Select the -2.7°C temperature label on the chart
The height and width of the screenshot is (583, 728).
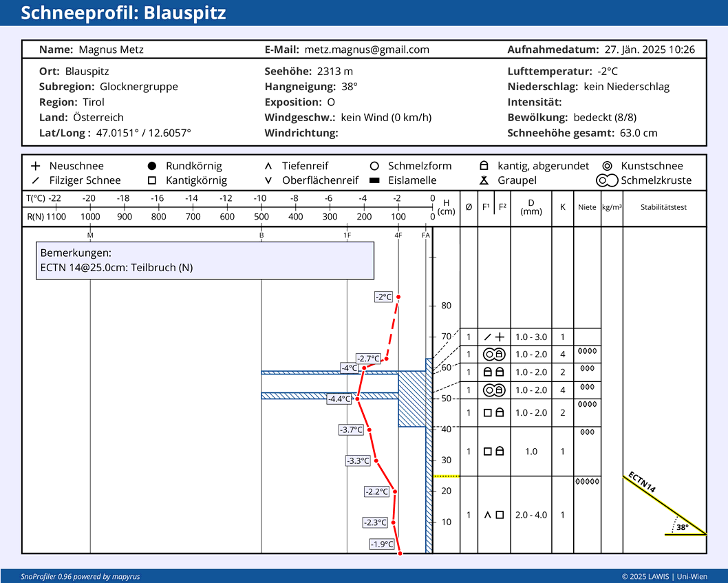pos(368,359)
